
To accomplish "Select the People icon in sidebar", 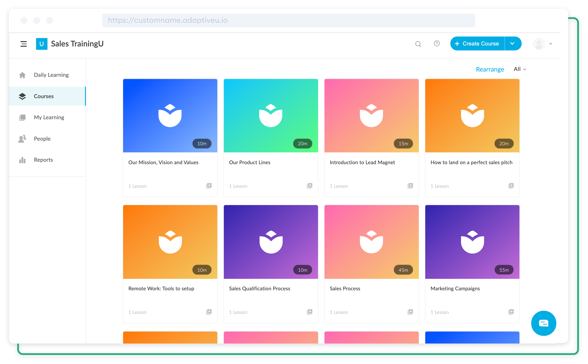I will [22, 139].
